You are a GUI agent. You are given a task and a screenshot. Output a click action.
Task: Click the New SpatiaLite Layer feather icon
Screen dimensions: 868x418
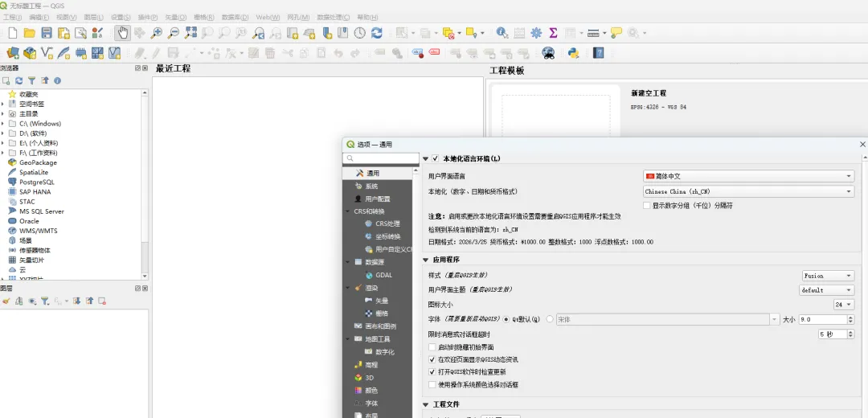pos(63,53)
